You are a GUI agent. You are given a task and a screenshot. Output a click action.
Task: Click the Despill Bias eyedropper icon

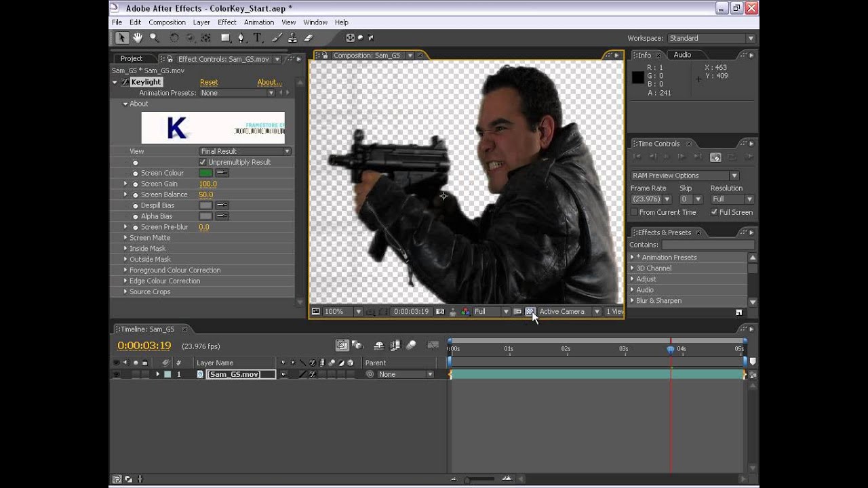tap(222, 205)
